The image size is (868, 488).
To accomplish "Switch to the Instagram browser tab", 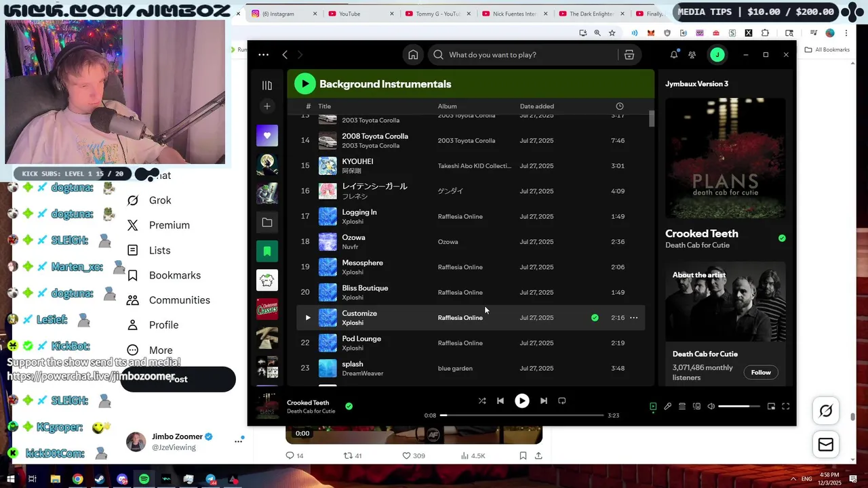I will point(282,14).
